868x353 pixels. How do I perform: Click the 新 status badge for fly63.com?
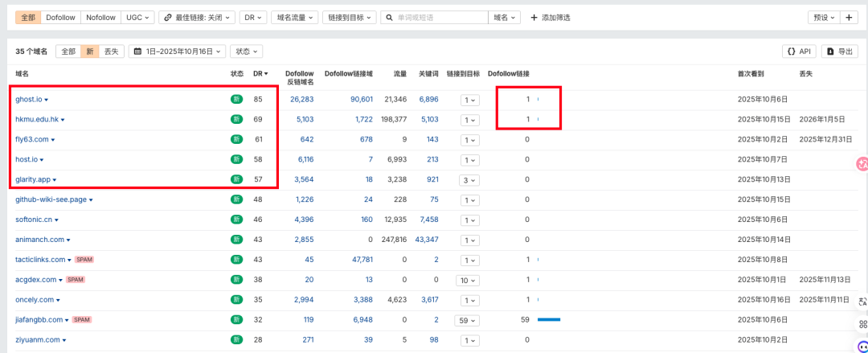(x=236, y=140)
